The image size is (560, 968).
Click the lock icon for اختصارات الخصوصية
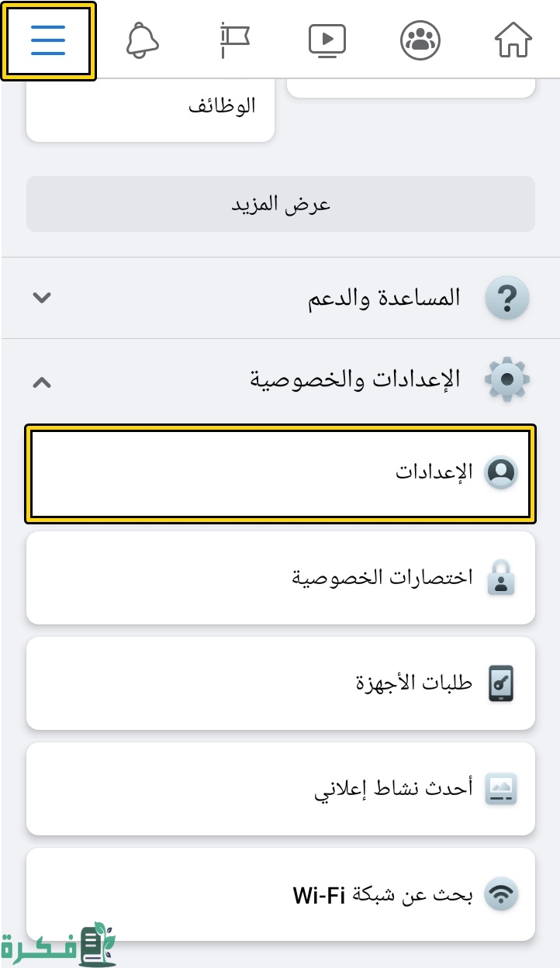coord(501,577)
